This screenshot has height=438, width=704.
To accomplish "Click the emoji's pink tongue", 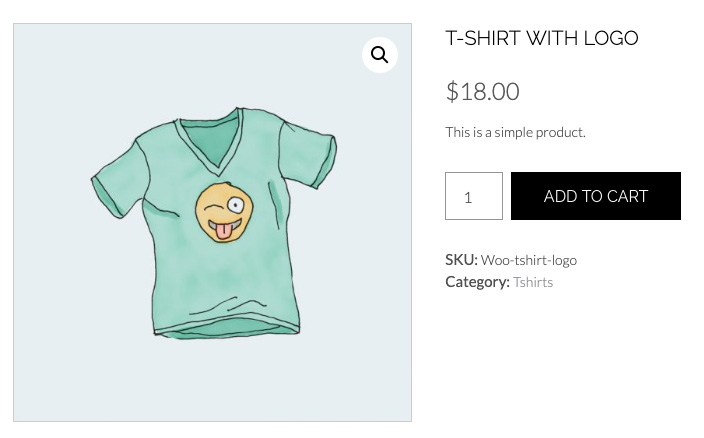I will (x=223, y=231).
